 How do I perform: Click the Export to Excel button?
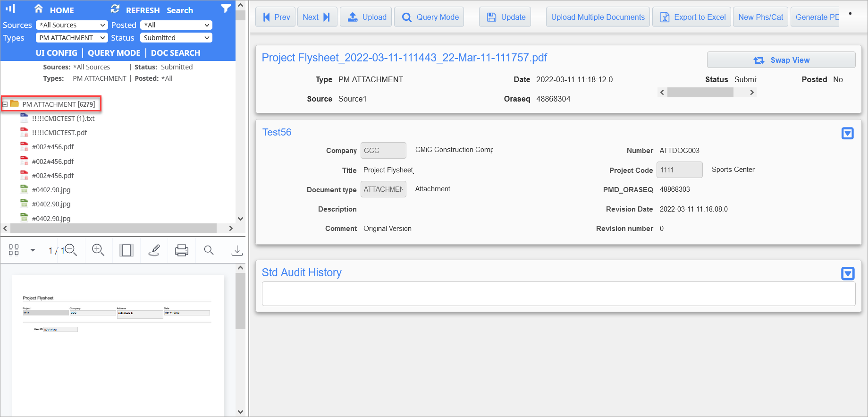coord(692,17)
